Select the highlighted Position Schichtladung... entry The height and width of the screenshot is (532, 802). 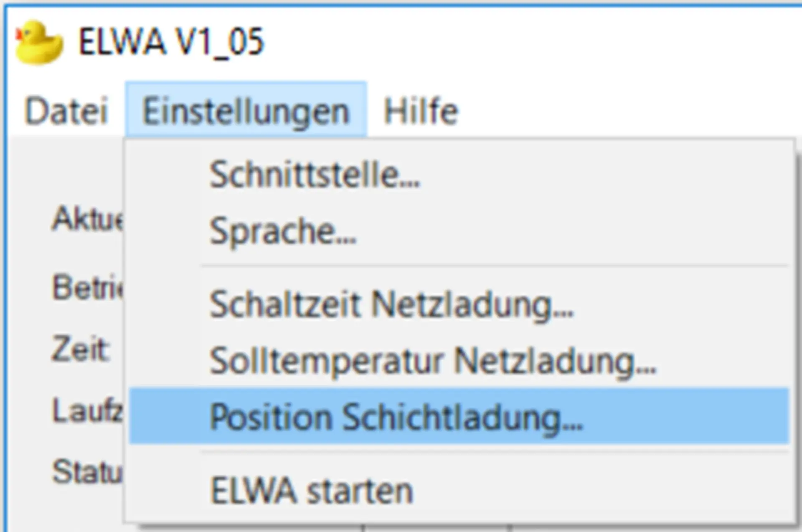tap(459, 416)
